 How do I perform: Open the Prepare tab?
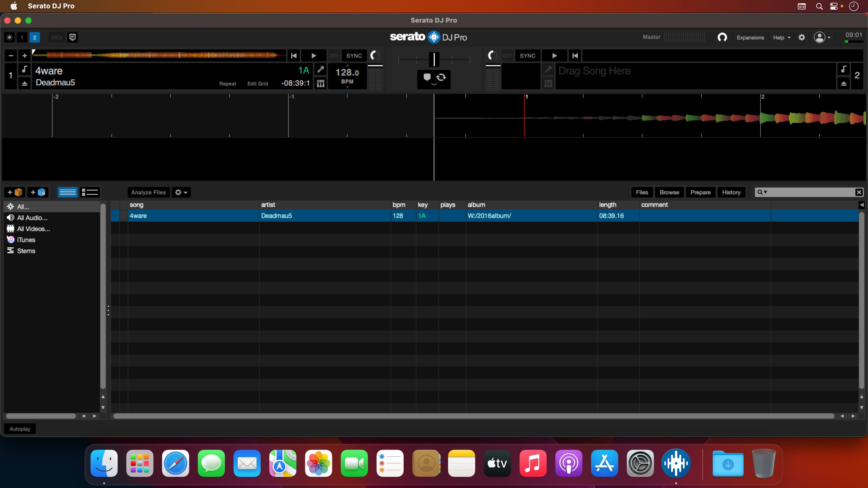700,192
